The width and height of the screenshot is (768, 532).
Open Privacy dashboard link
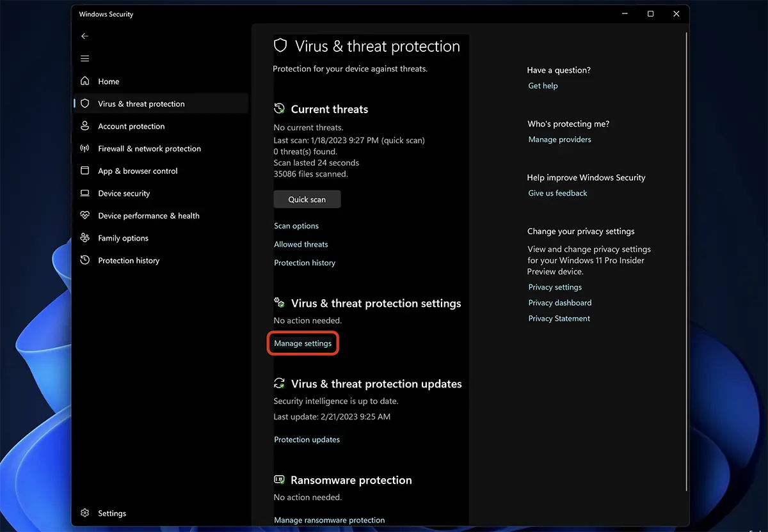pos(560,302)
